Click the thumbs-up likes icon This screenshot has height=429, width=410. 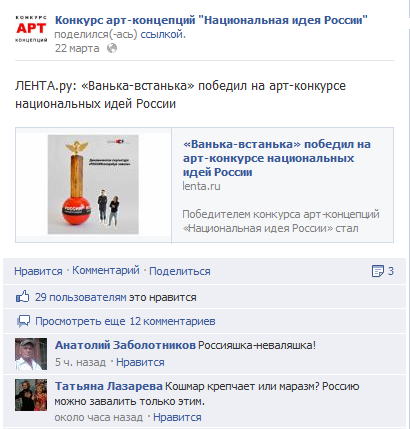point(23,296)
